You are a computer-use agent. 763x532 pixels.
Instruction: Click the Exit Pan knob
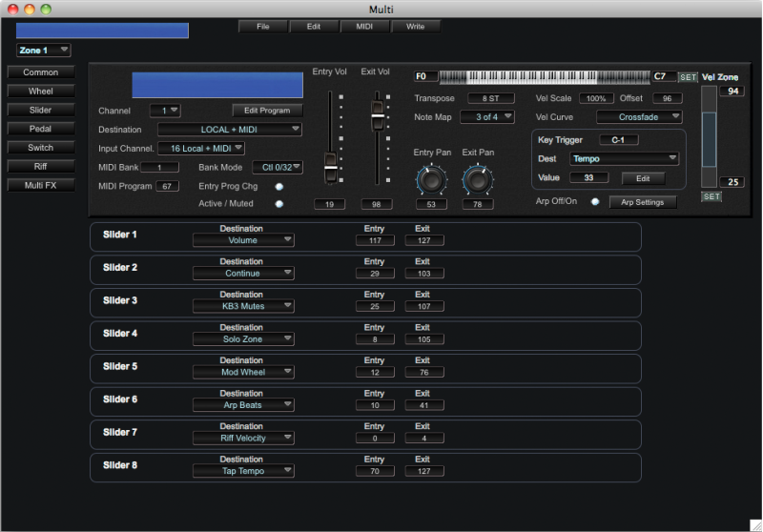(x=478, y=178)
